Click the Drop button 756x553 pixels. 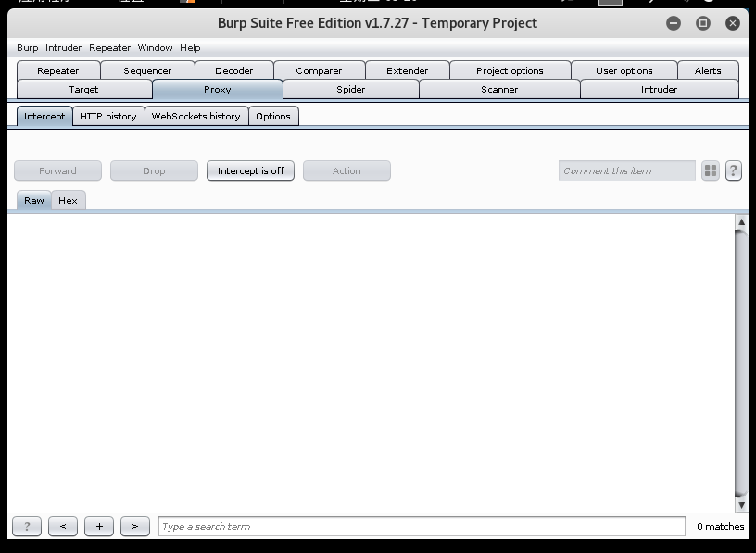click(155, 170)
